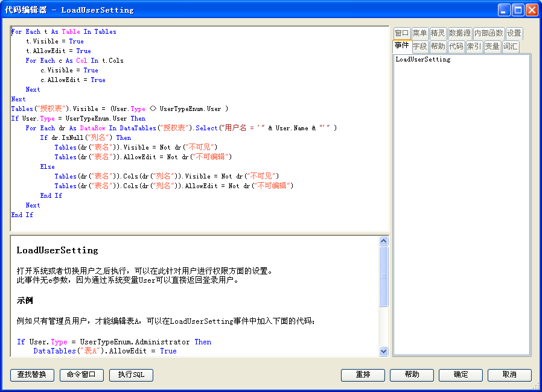Switch to the 内部函数 tab
This screenshot has height=392, width=542.
pyautogui.click(x=488, y=33)
